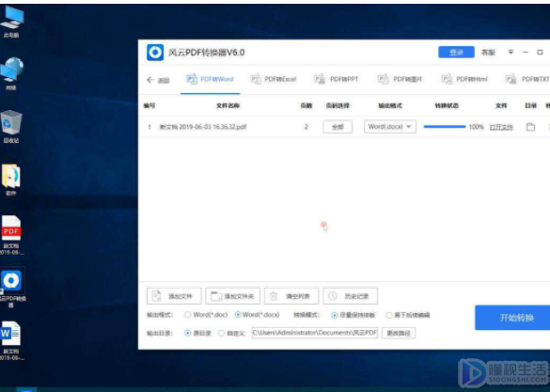
Task: Select 自定义 output directory radio
Action: coord(221,333)
